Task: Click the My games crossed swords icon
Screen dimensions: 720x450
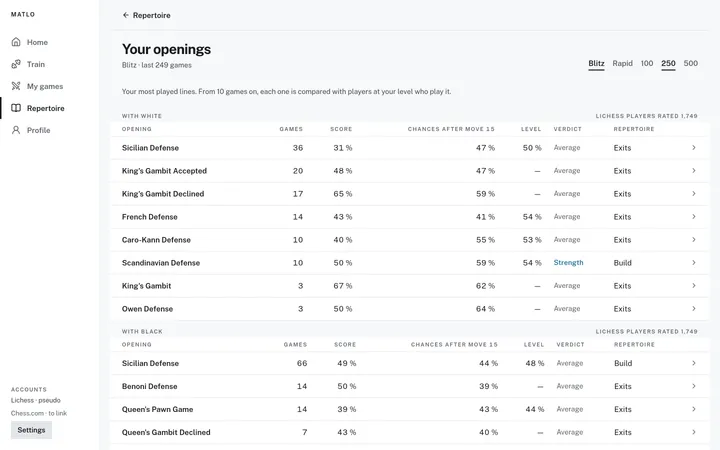Action: 16,86
